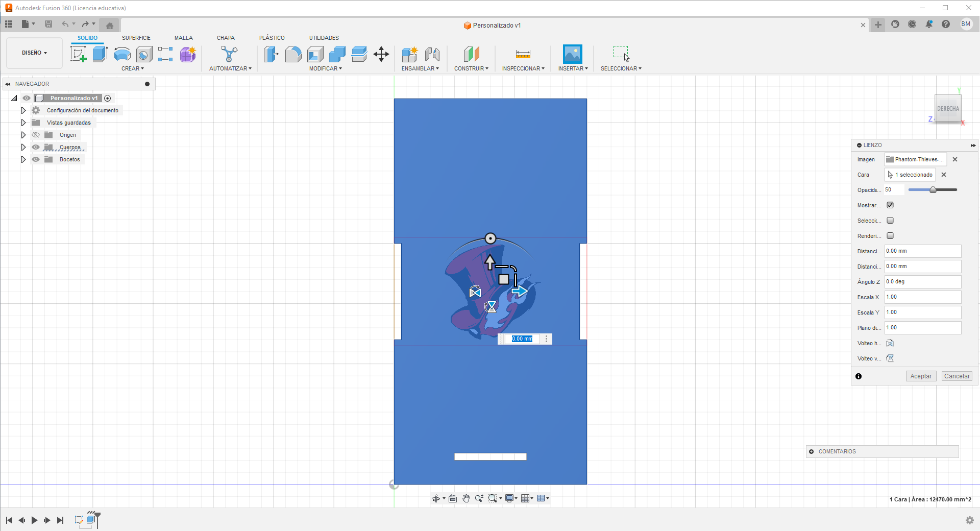Open the notifications bell icon
This screenshot has width=980, height=531.
click(x=929, y=24)
